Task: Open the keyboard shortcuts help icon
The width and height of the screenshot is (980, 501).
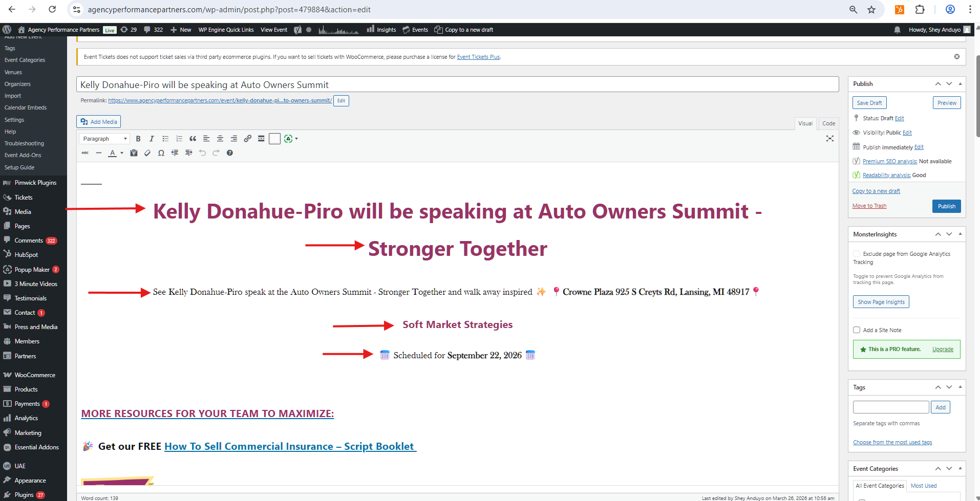Action: coord(230,153)
